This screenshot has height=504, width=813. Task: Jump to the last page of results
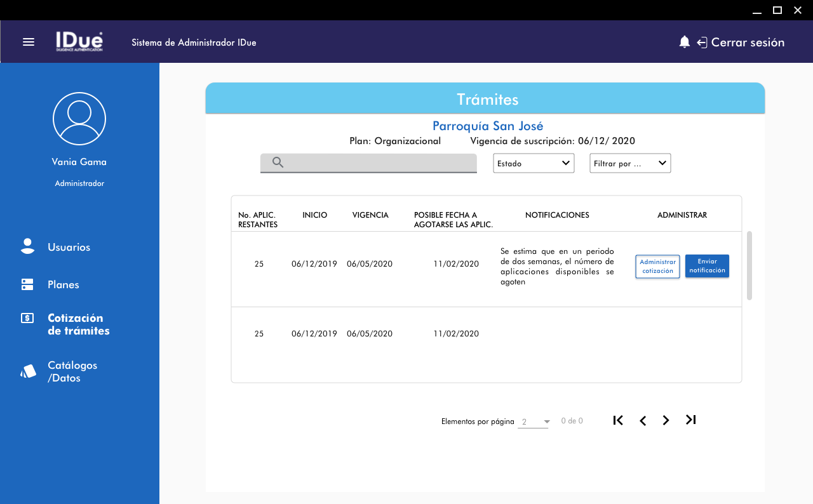691,420
